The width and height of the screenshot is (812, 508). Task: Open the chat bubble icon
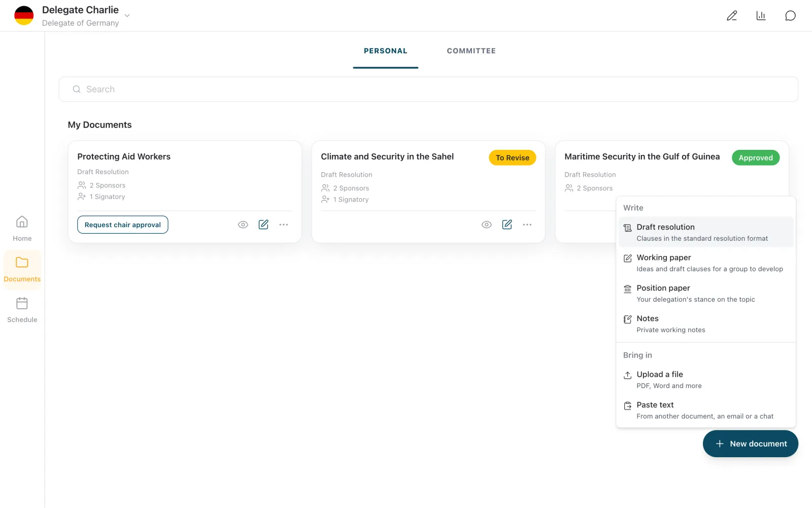tap(790, 16)
